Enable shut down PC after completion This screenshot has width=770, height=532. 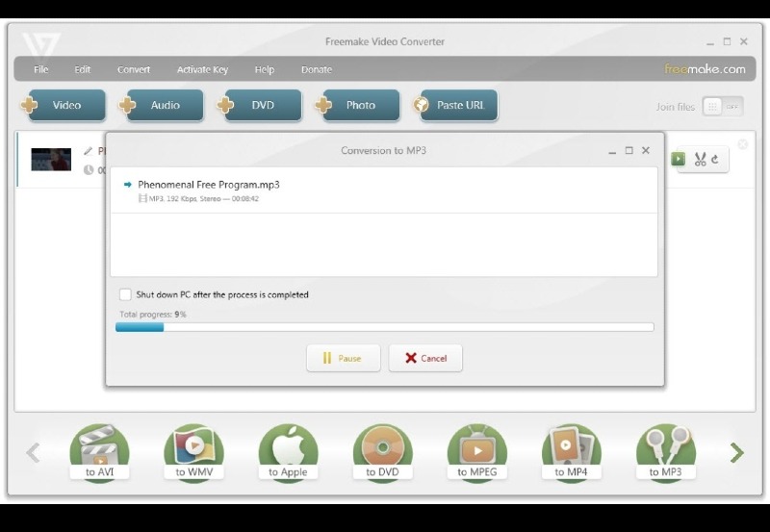click(x=125, y=294)
